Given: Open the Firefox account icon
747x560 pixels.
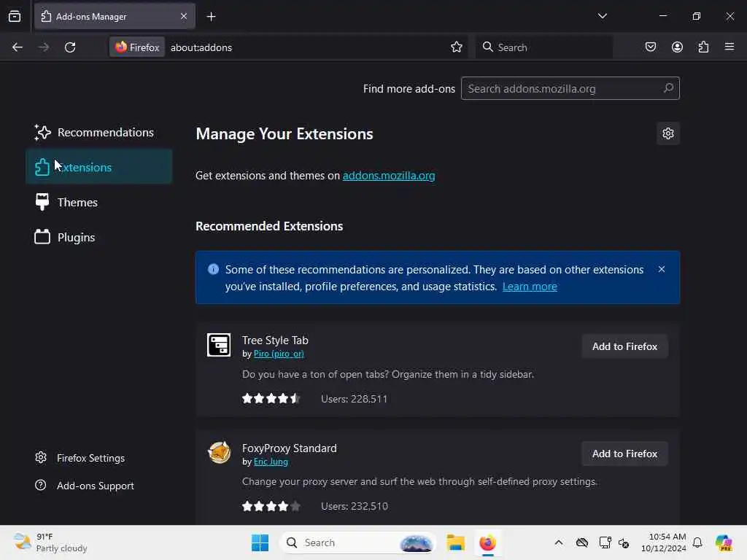Looking at the screenshot, I should pyautogui.click(x=677, y=47).
